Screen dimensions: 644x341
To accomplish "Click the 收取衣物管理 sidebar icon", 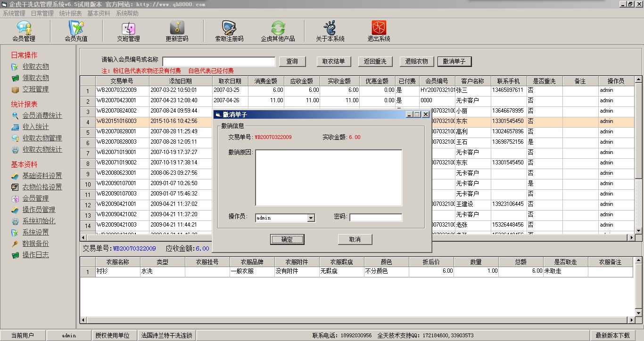I will (15, 138).
